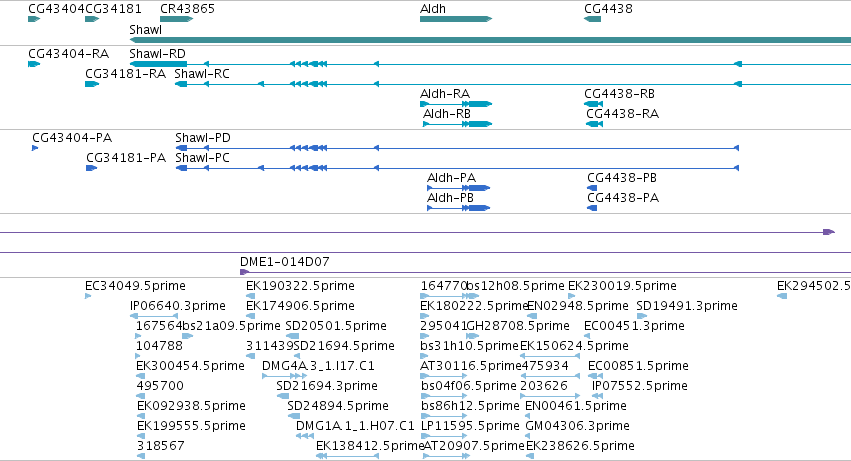Screen dimensions: 851x461
Task: Click the Aldh gene label
Action: (433, 9)
